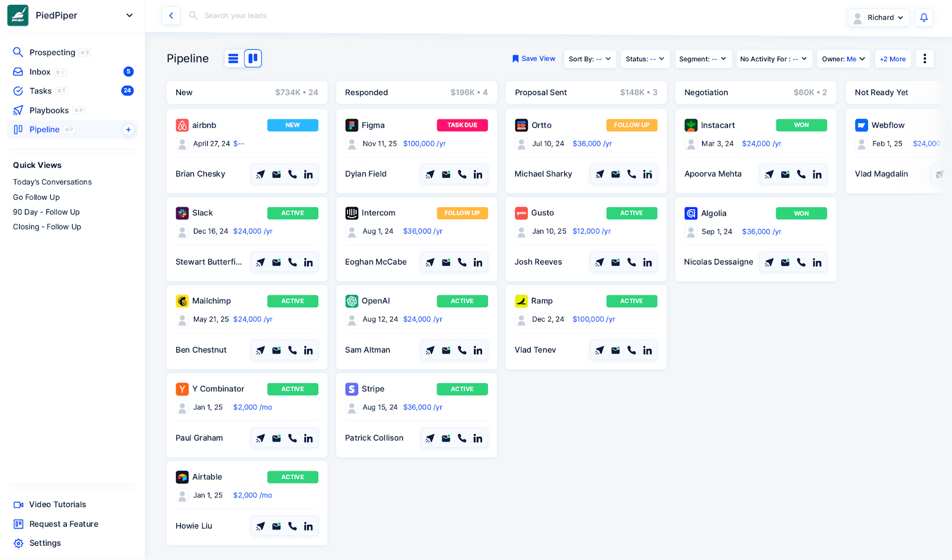Viewport: 952px width, 560px height.
Task: Open the Status filter menu
Action: click(x=645, y=59)
